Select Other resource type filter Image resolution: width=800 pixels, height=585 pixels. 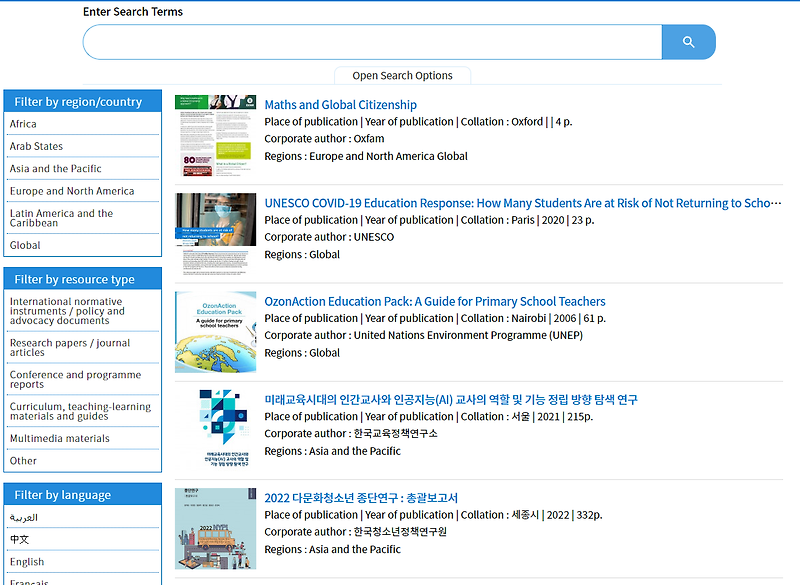pyautogui.click(x=83, y=461)
